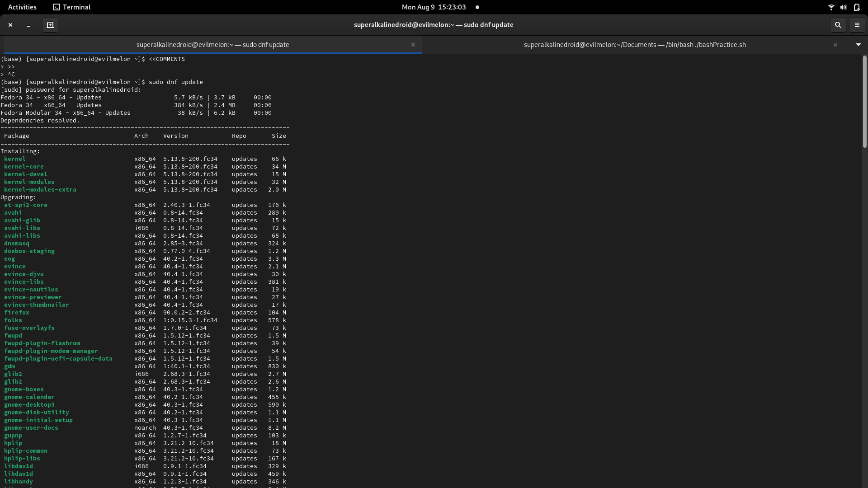Open the terminal search tool

tap(838, 25)
